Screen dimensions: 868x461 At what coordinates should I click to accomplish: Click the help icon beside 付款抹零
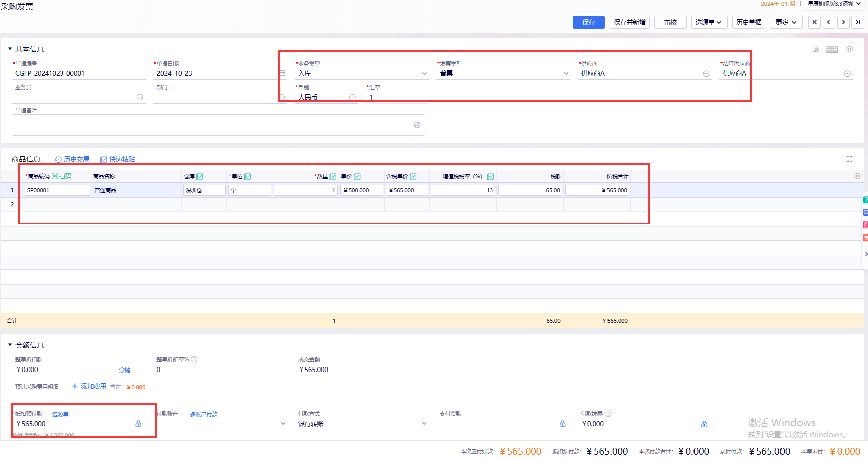click(608, 414)
